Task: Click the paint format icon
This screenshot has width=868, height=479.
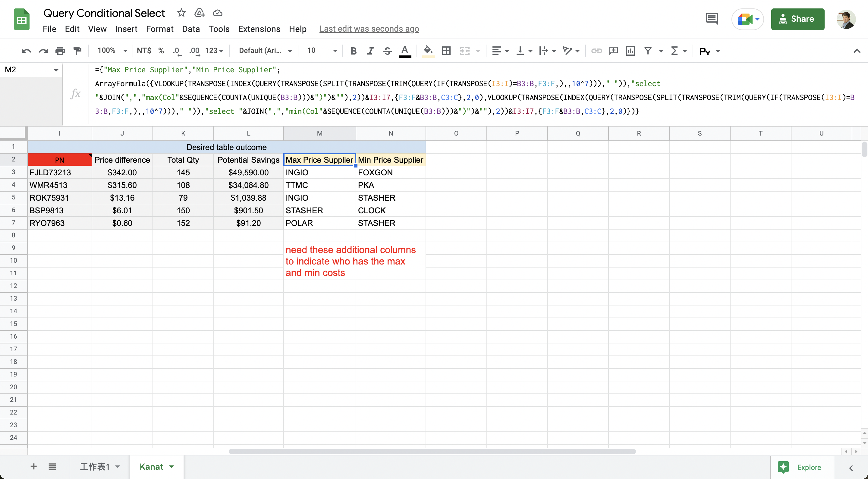Action: coord(77,51)
